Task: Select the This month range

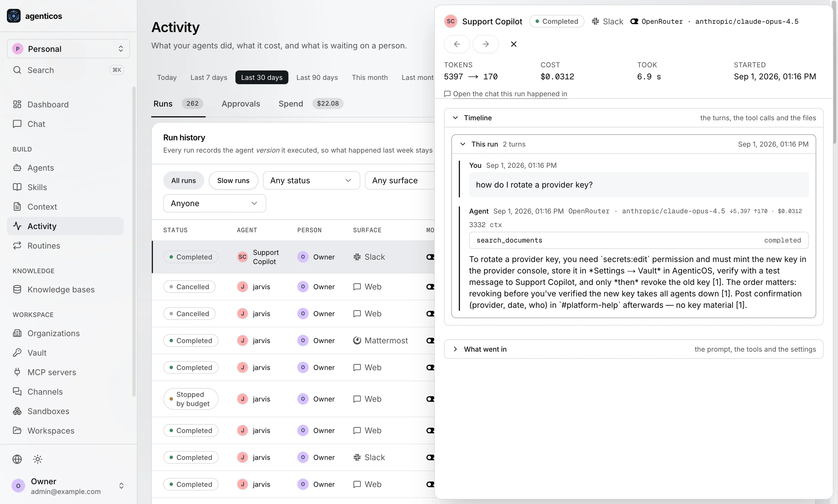Action: (x=369, y=77)
